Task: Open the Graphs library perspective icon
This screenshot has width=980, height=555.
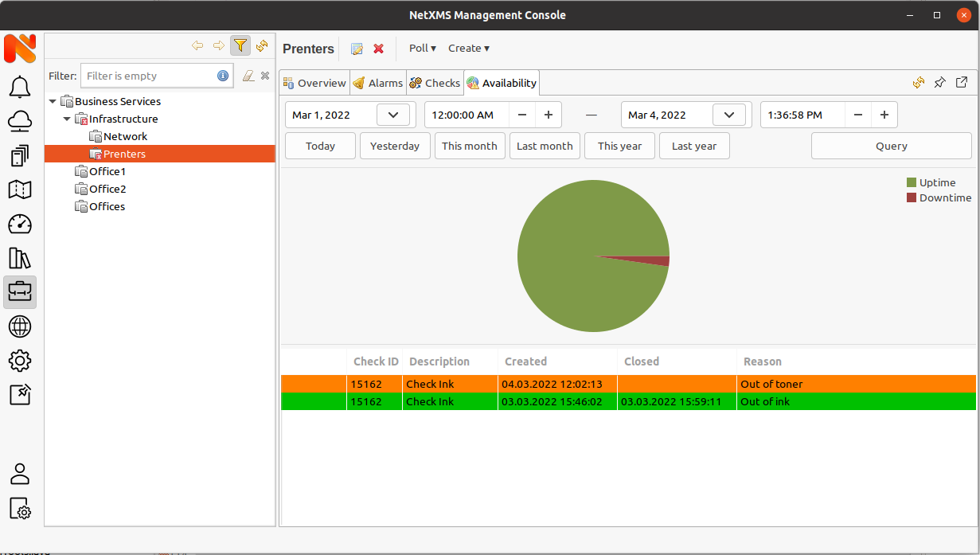Action: click(20, 258)
